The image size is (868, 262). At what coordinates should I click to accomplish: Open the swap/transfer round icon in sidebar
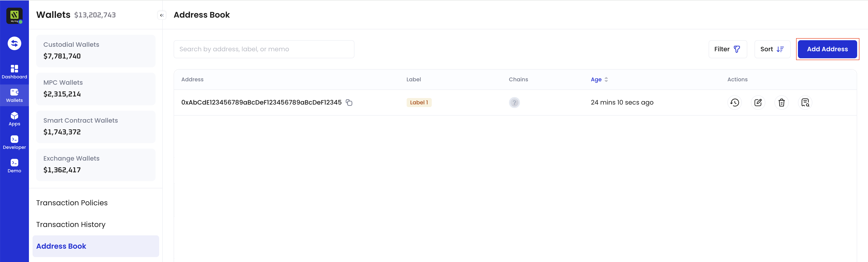pyautogui.click(x=14, y=43)
